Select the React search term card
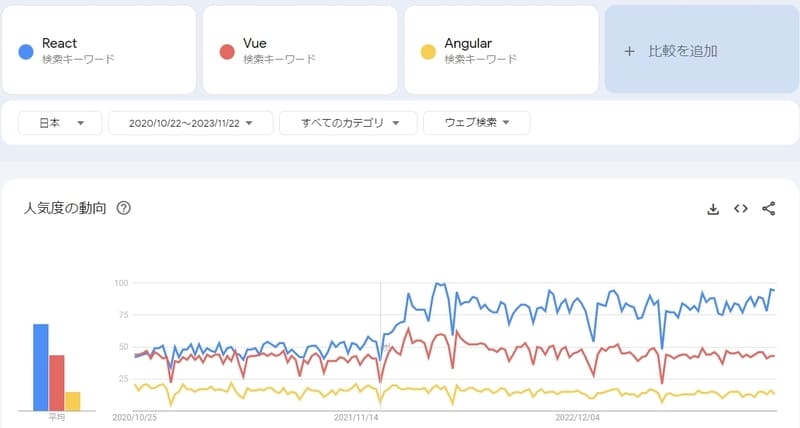Screen dimensions: 800x428 coord(98,50)
